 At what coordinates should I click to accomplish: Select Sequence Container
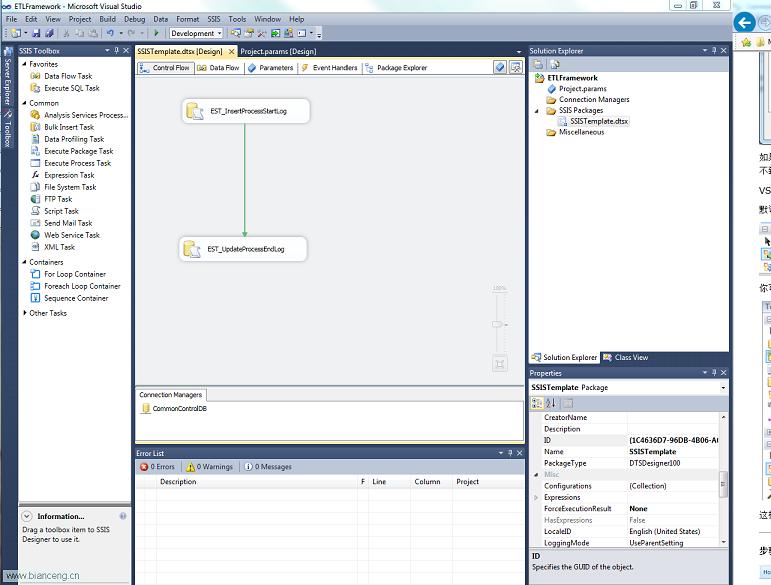[76, 298]
